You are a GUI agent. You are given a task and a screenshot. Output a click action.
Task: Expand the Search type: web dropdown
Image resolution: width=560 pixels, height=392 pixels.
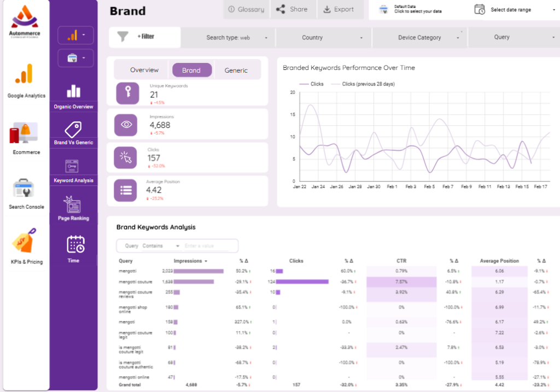[228, 38]
